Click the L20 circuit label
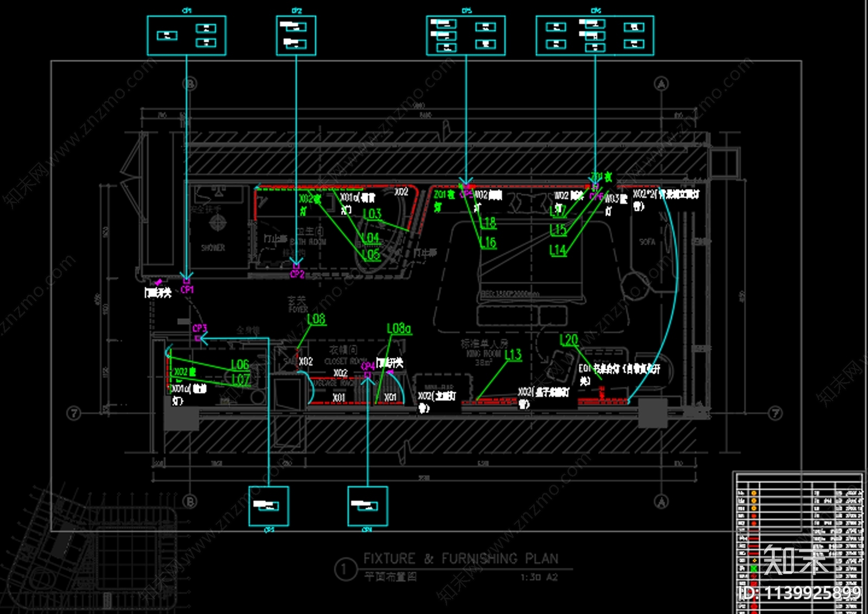The image size is (868, 614). click(569, 340)
